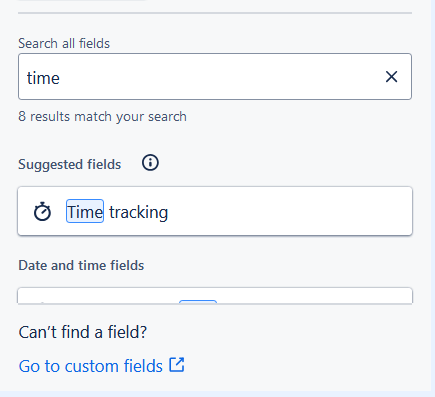Click the "Can't find a field?" heading
The width and height of the screenshot is (435, 397).
(83, 332)
